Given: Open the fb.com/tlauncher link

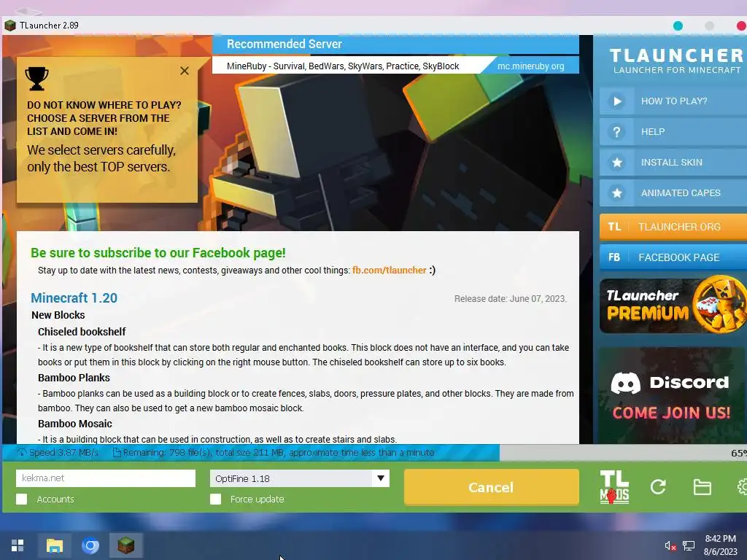Looking at the screenshot, I should click(390, 270).
